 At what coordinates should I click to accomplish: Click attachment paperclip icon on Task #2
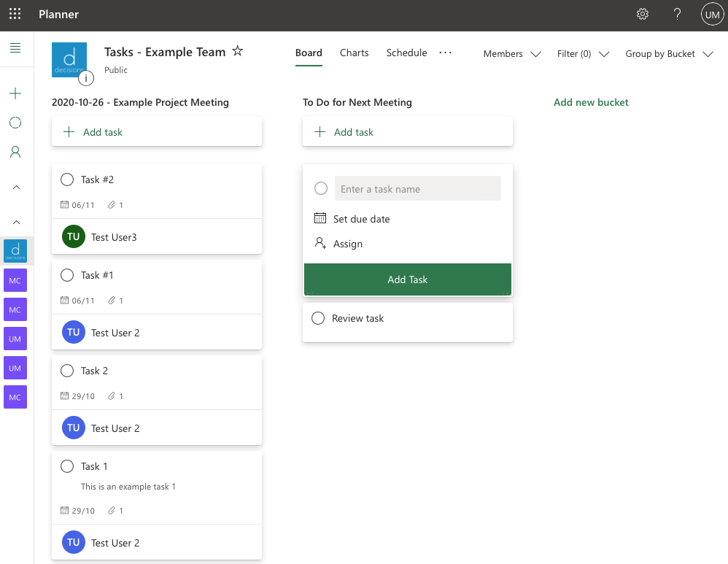(112, 205)
